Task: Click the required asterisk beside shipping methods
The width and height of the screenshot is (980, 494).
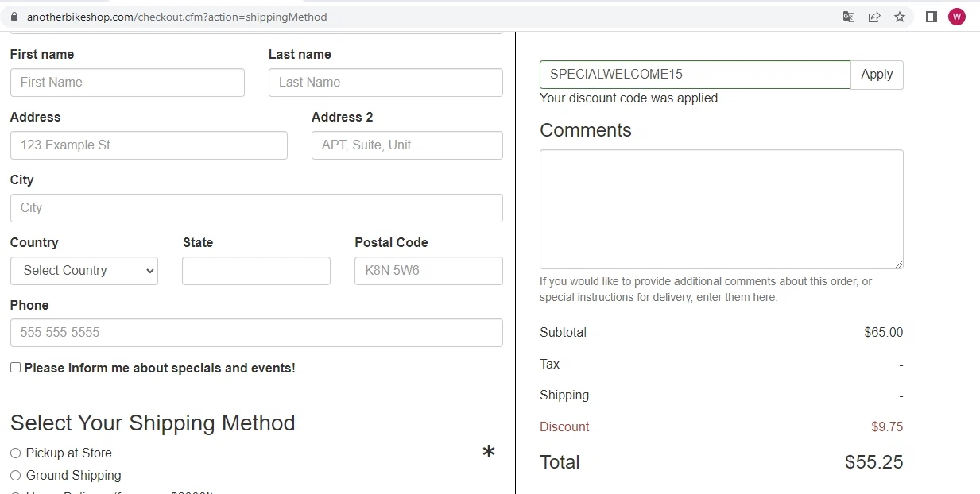Action: (x=489, y=453)
